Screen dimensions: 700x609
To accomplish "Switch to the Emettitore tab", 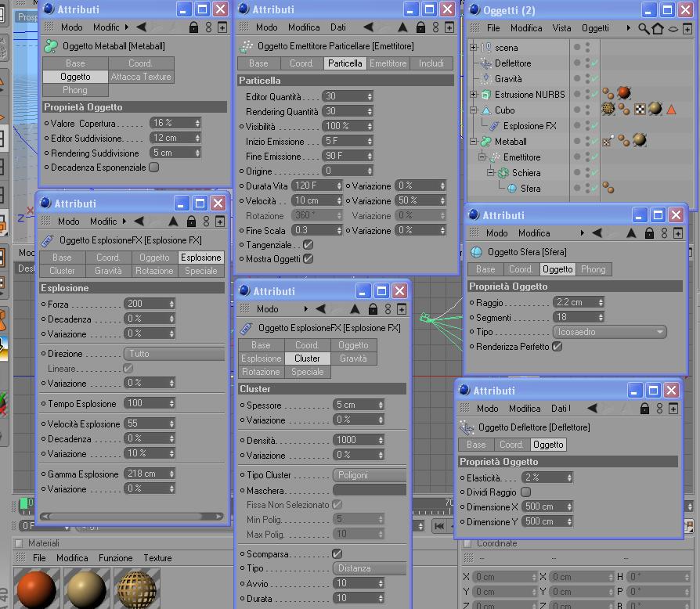I will 388,63.
